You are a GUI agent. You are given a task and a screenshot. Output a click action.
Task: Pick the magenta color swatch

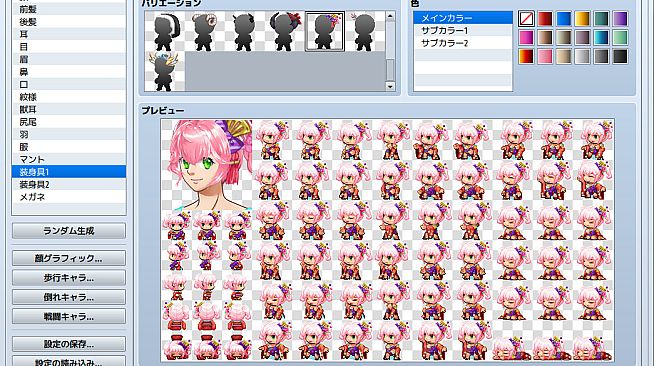point(526,38)
